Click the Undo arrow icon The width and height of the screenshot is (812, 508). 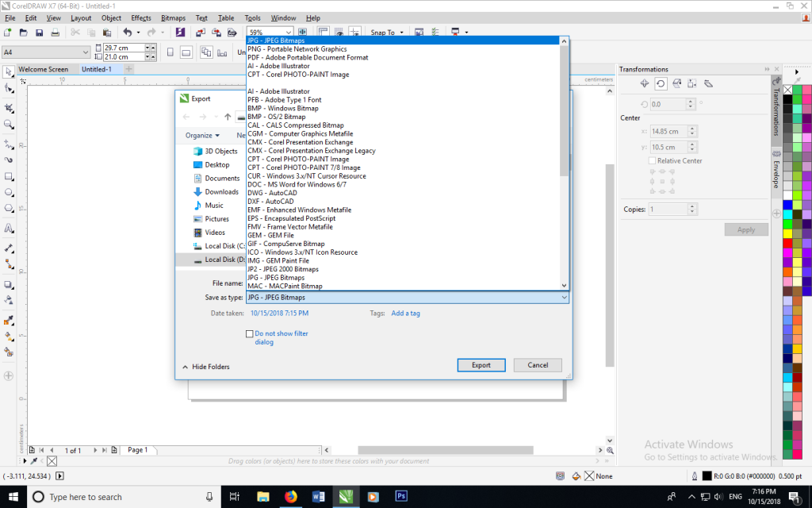click(128, 32)
